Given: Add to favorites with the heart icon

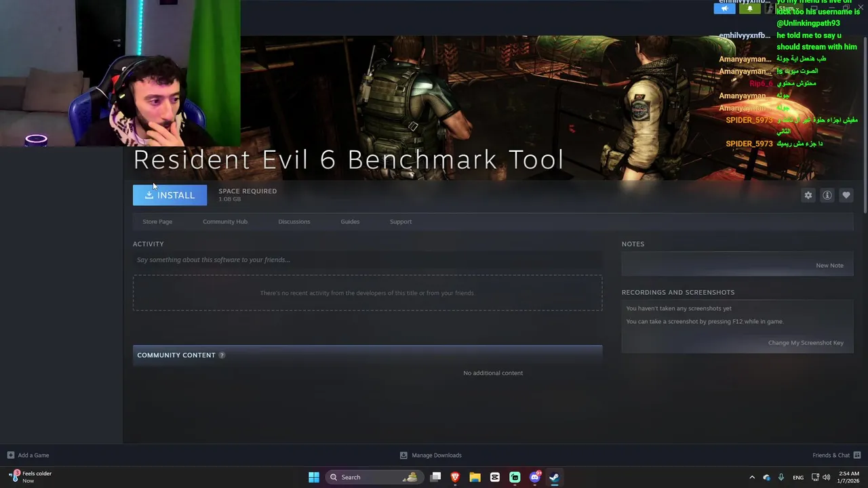Looking at the screenshot, I should (846, 195).
